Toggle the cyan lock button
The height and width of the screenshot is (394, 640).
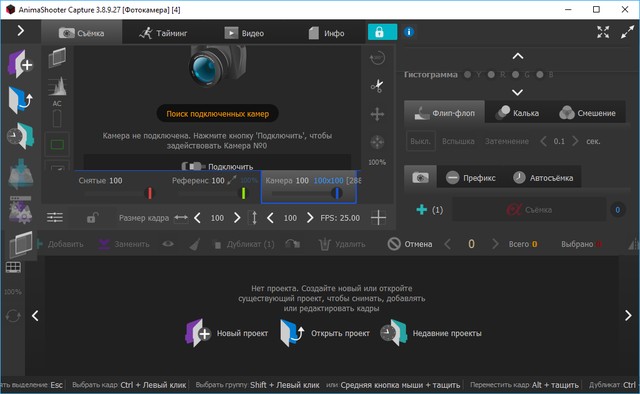[x=382, y=32]
